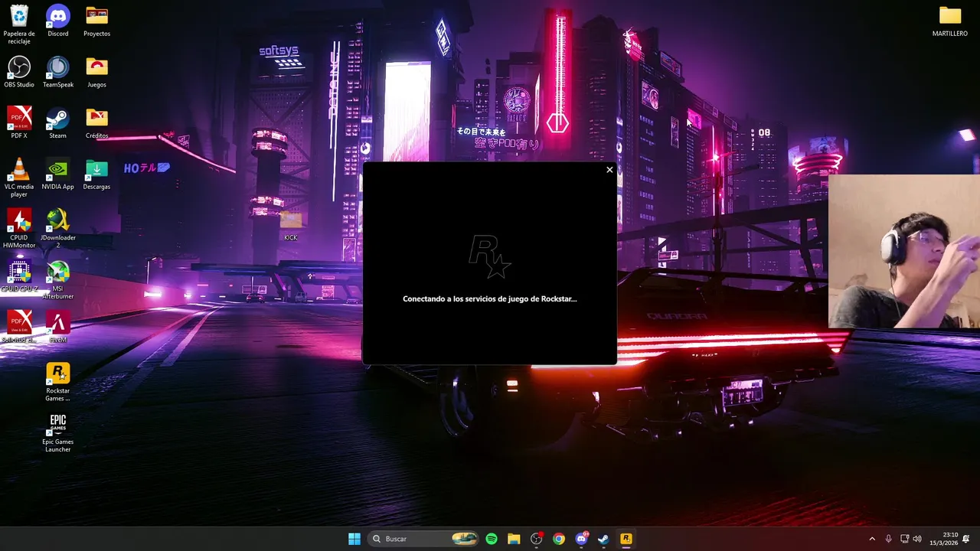Open the Créditos folder icon
Viewport: 980px width, 551px height.
coord(96,122)
